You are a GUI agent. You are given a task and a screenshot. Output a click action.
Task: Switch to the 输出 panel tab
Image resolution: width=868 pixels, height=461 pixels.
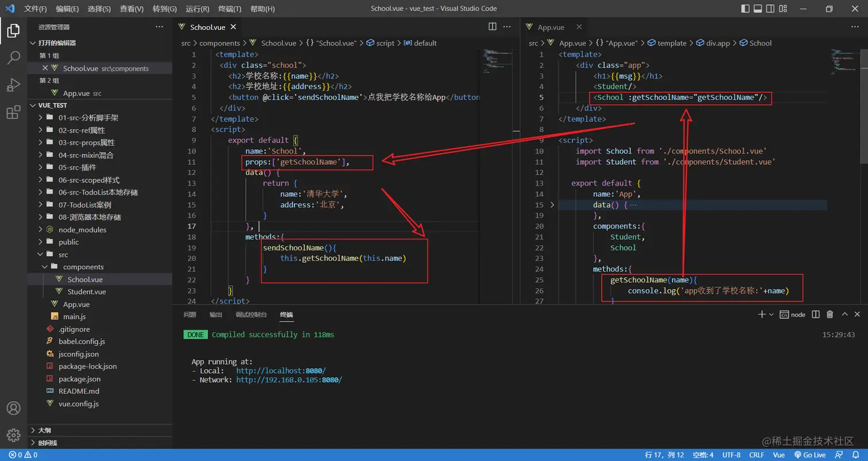216,315
